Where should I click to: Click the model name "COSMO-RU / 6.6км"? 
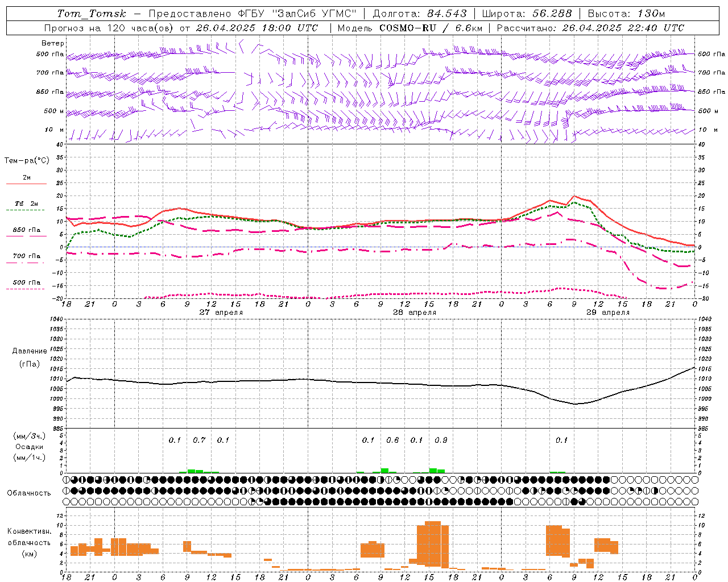click(431, 28)
